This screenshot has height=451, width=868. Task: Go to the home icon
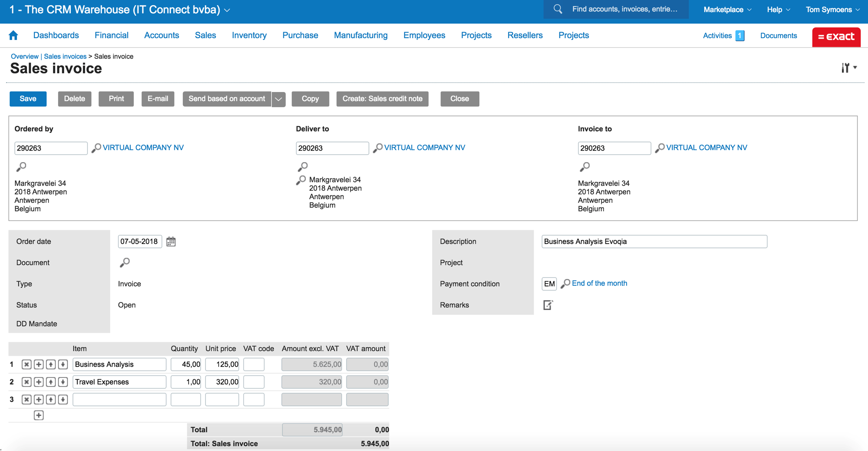pos(13,36)
